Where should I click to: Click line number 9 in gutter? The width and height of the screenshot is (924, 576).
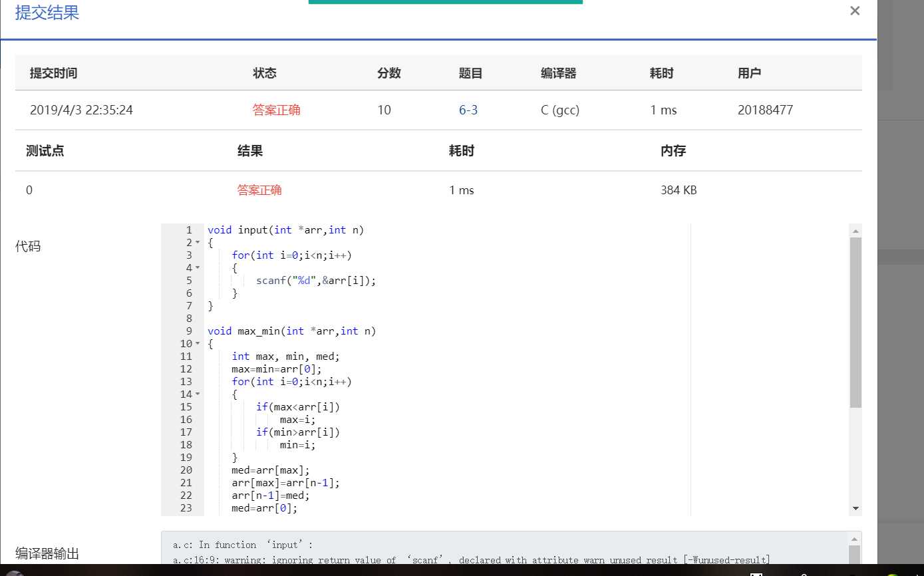click(189, 331)
